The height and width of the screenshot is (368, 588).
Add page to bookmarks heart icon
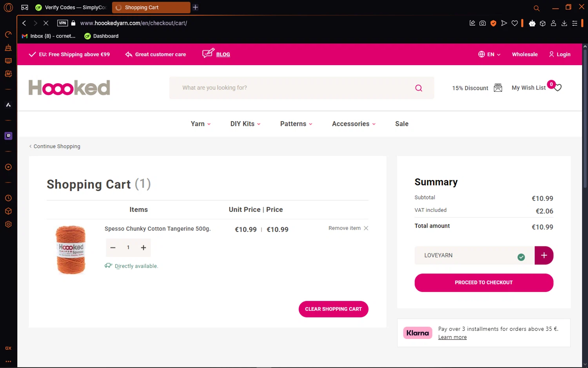(x=515, y=23)
